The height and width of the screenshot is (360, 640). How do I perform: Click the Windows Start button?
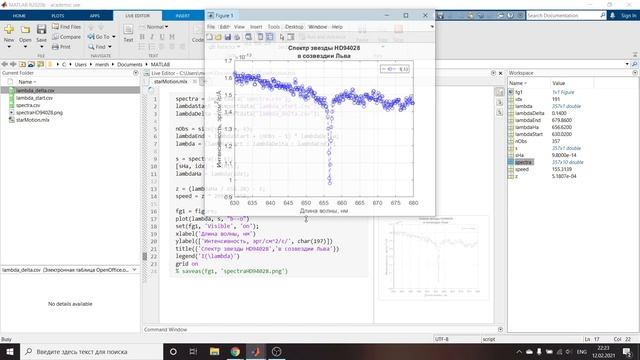tap(10, 351)
